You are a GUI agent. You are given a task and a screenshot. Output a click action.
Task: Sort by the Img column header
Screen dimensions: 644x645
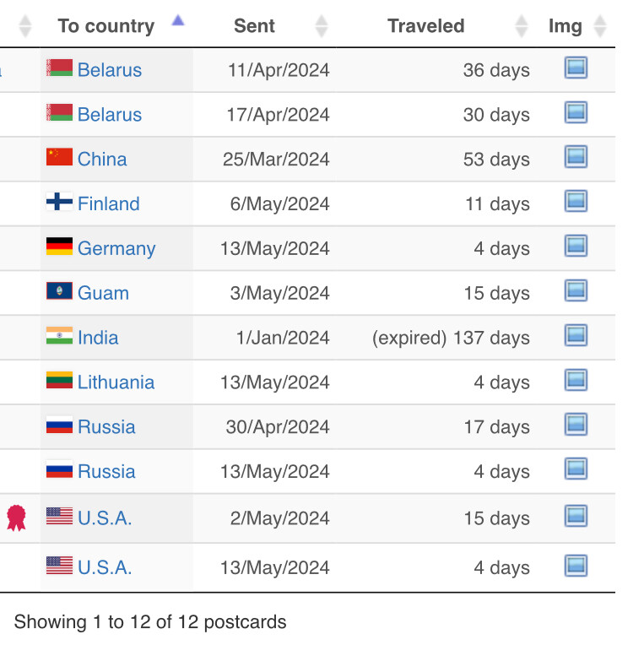click(x=565, y=26)
